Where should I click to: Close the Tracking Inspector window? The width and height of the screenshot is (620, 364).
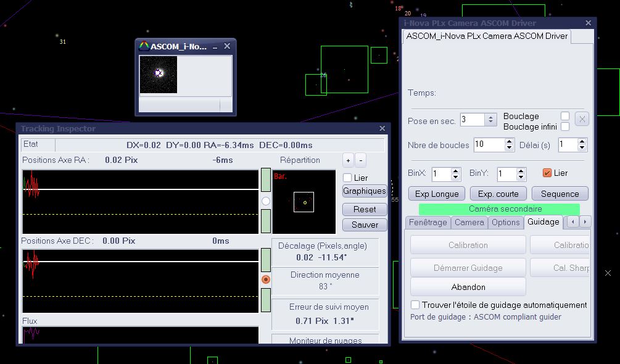[x=382, y=128]
